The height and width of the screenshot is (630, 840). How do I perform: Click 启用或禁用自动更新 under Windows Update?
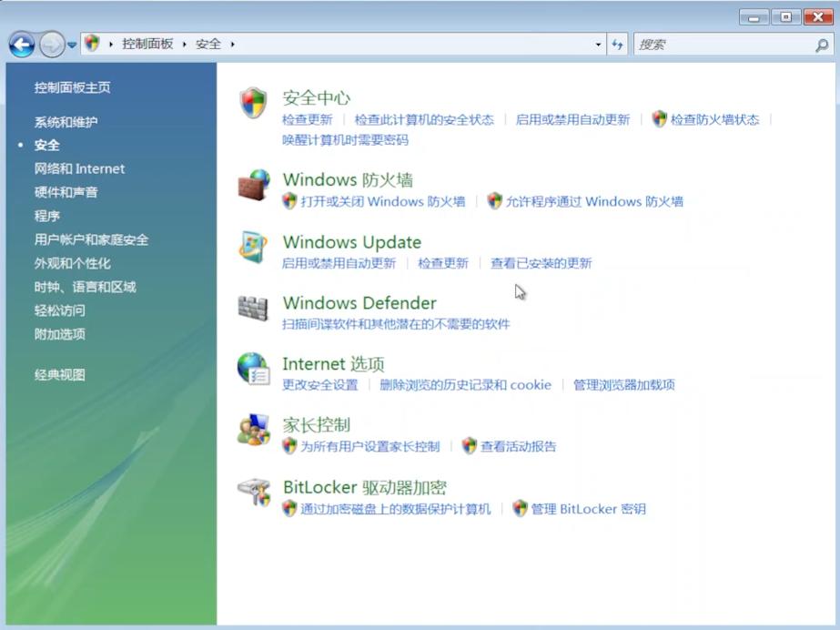pos(339,263)
